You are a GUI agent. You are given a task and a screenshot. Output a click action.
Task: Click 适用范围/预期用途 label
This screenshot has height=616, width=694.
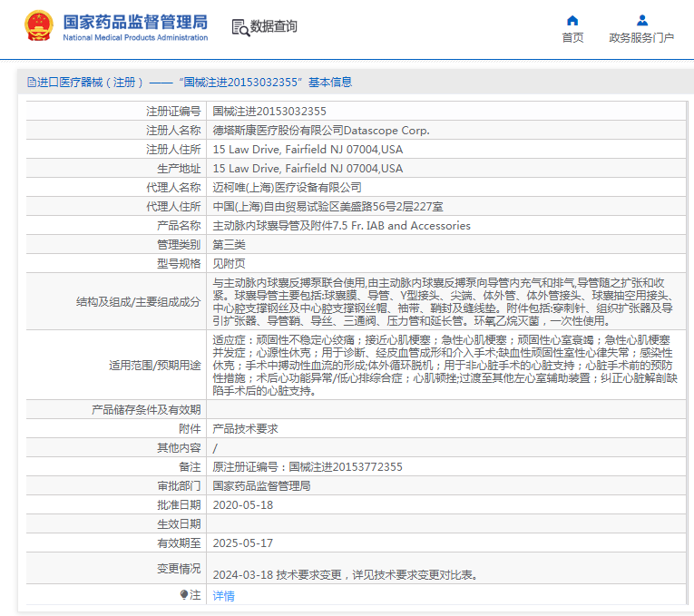click(x=155, y=365)
